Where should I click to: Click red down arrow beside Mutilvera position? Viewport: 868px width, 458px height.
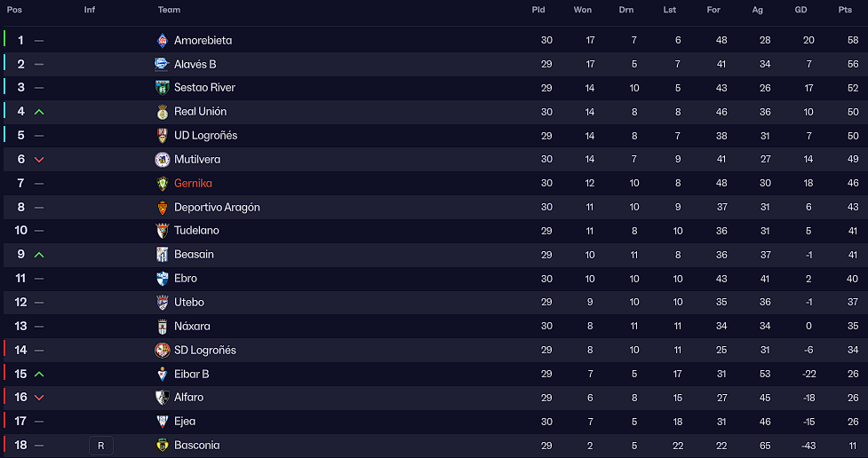tap(39, 159)
